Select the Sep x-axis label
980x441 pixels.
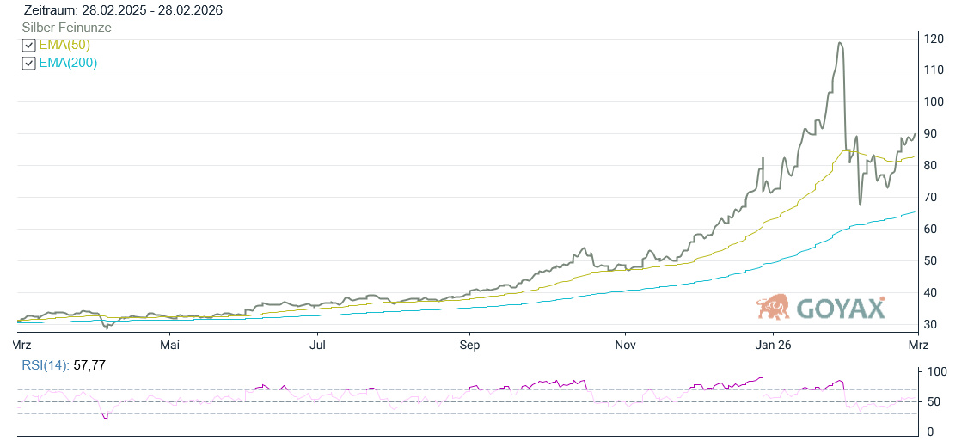469,345
